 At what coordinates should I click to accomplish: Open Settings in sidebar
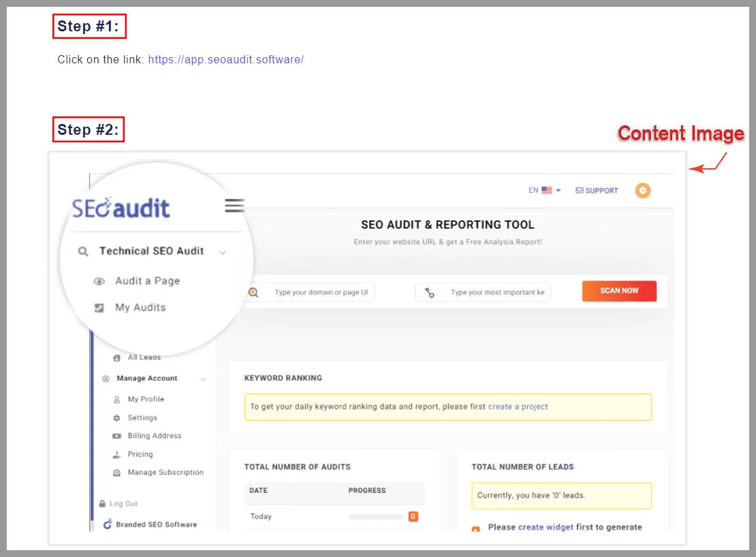point(142,418)
